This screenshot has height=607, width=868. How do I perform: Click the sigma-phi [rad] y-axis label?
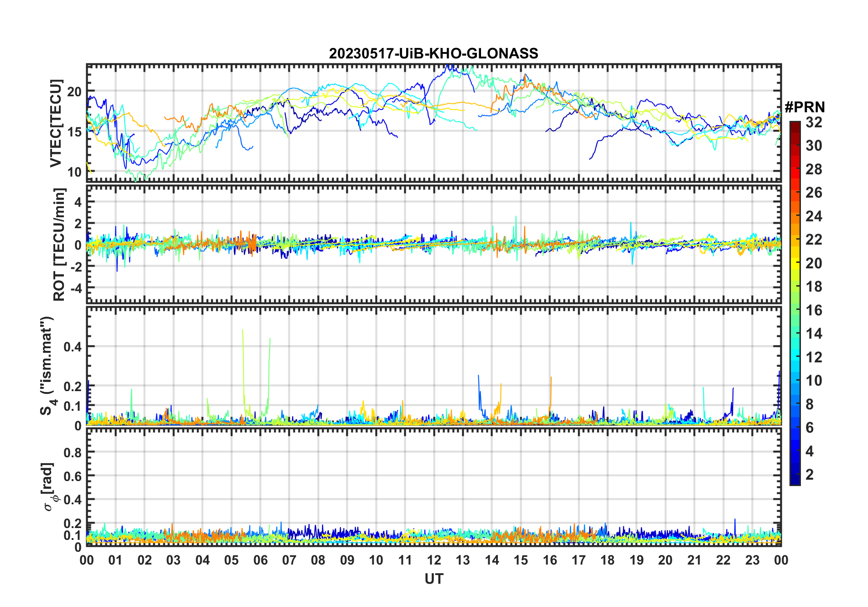click(49, 487)
